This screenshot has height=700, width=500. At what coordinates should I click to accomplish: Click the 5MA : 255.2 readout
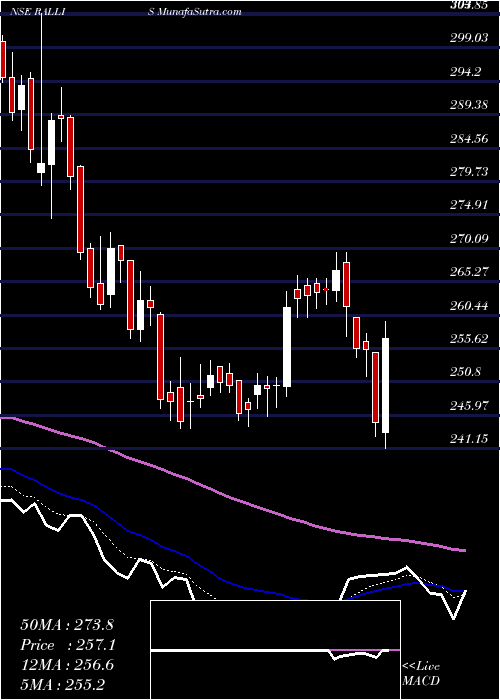(x=62, y=685)
